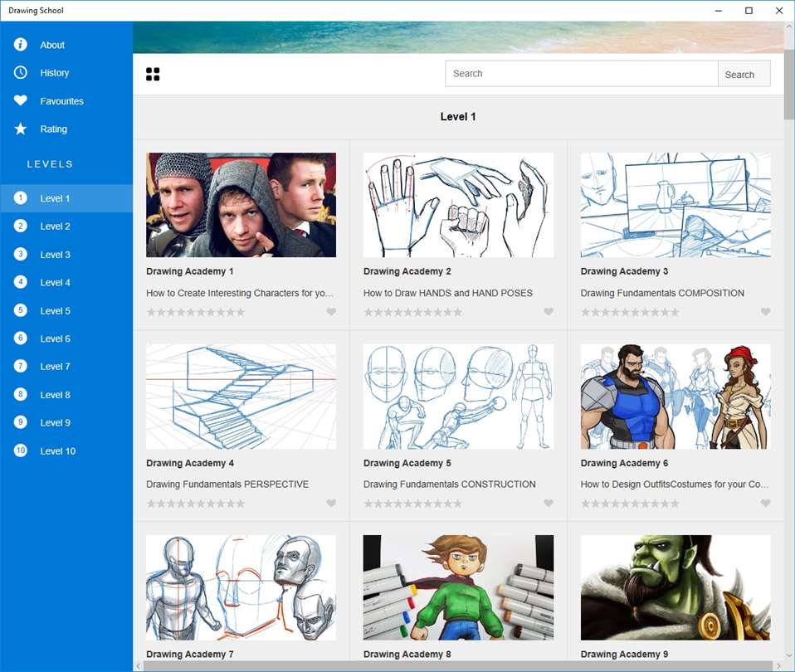The width and height of the screenshot is (795, 672).
Task: Click 'Drawing Fundamentals COMPOSITION' description
Action: pos(662,293)
